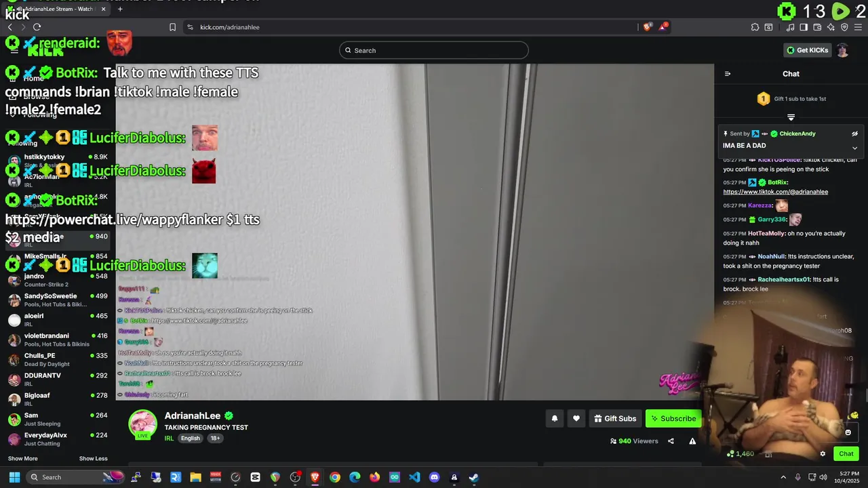Open the jandro channel in the sidebar
The width and height of the screenshot is (868, 488).
[x=57, y=280]
